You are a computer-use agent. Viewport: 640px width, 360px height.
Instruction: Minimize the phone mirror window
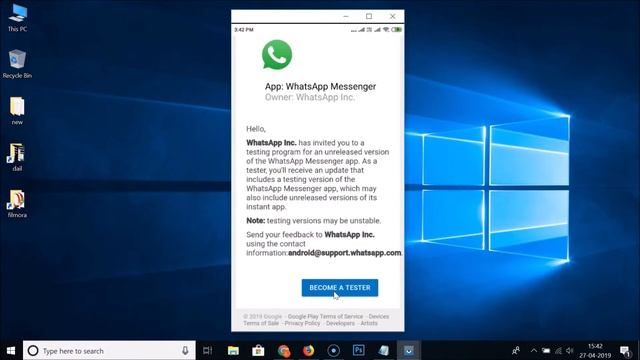(346, 16)
